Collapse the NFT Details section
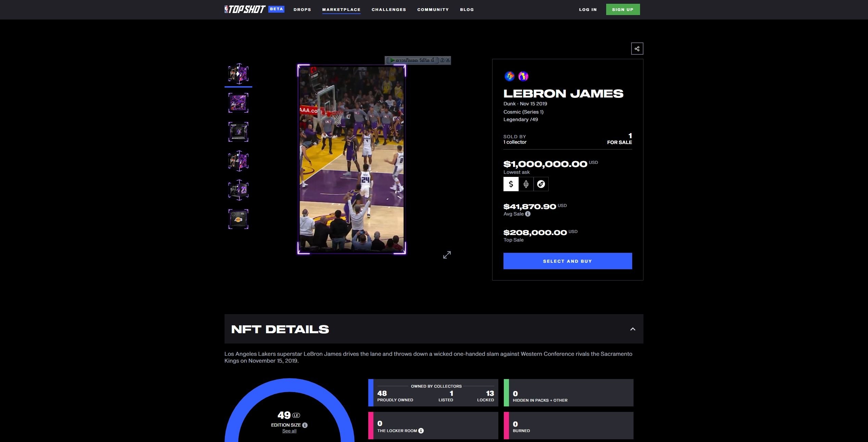Viewport: 868px width, 442px height. click(x=633, y=329)
